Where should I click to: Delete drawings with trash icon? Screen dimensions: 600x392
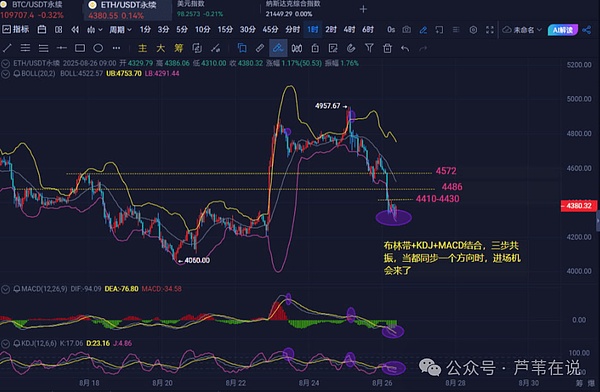tap(388, 48)
